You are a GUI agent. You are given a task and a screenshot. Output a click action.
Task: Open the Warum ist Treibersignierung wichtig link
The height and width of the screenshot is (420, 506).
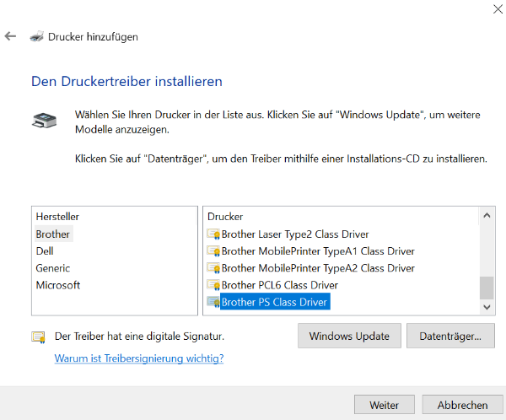pyautogui.click(x=139, y=358)
